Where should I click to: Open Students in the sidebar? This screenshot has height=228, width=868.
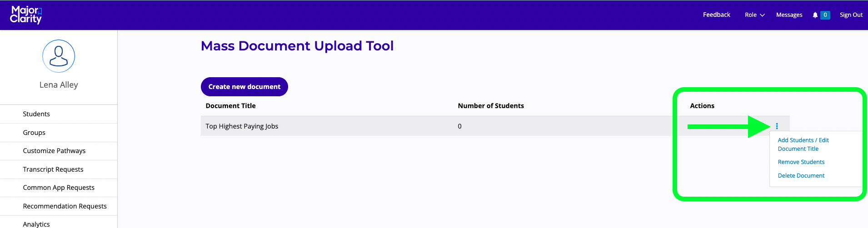(36, 114)
